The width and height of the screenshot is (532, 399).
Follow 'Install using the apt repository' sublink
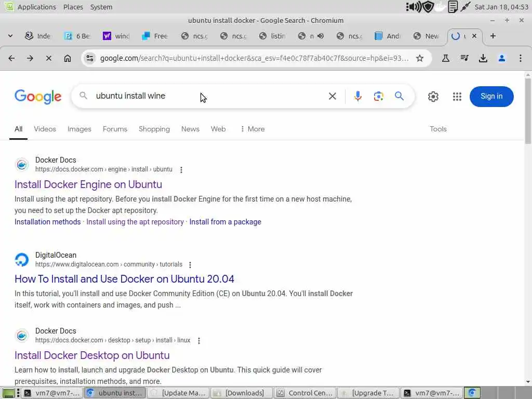coord(135,222)
